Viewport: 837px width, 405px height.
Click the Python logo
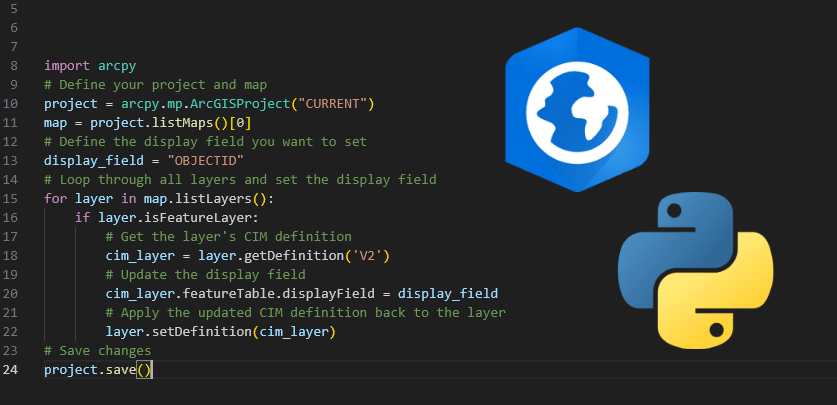pyautogui.click(x=696, y=271)
